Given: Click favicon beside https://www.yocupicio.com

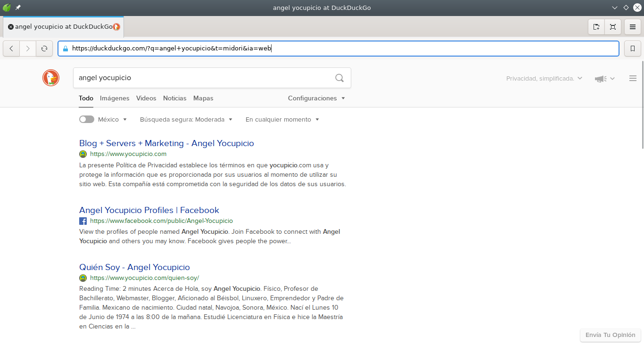Looking at the screenshot, I should [83, 154].
